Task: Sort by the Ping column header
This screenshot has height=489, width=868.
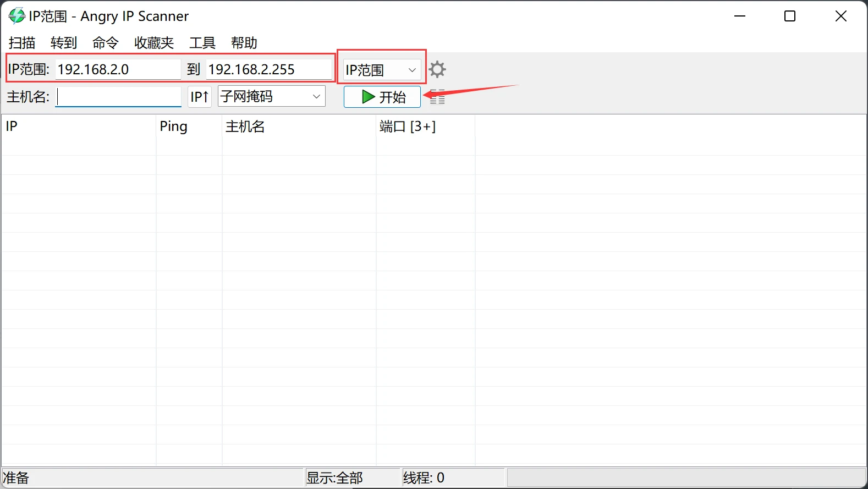Action: coord(189,127)
